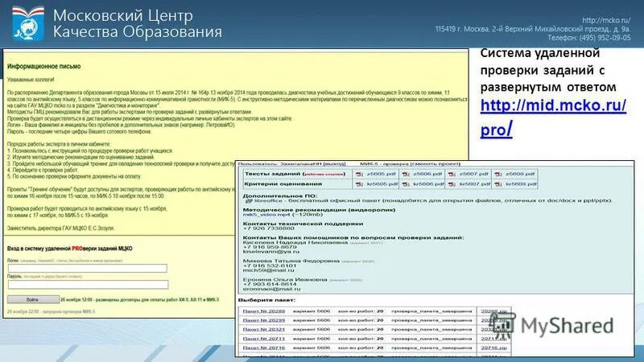644x362 pixels.
Task: Open package Пакет № 20716
Action: (x=264, y=348)
